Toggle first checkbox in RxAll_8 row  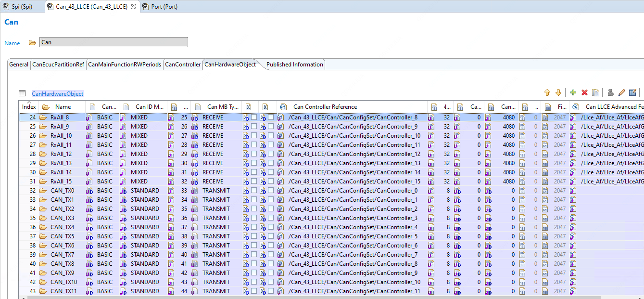253,117
